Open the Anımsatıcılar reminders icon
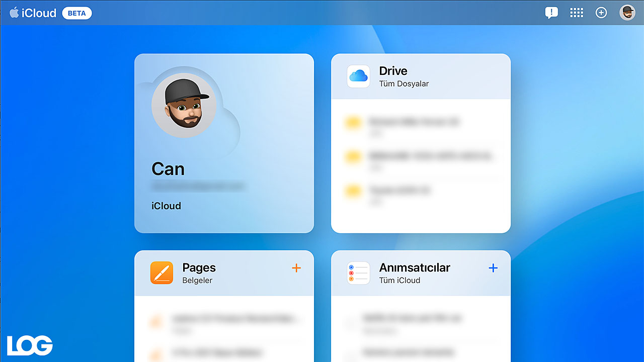 point(358,273)
